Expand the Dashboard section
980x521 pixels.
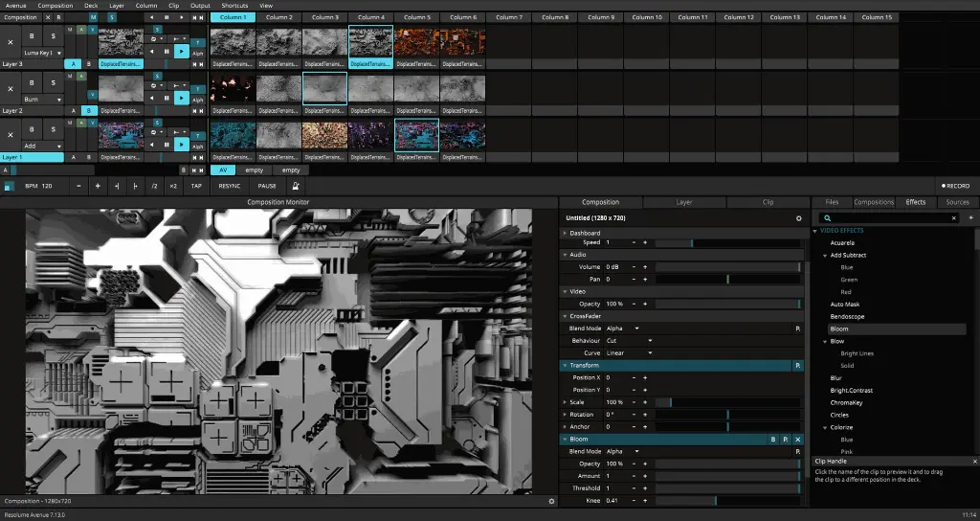[565, 233]
